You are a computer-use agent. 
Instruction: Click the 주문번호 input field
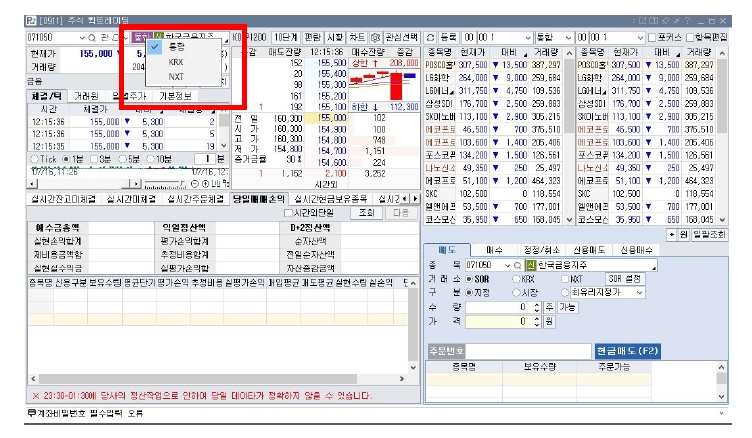click(x=528, y=351)
